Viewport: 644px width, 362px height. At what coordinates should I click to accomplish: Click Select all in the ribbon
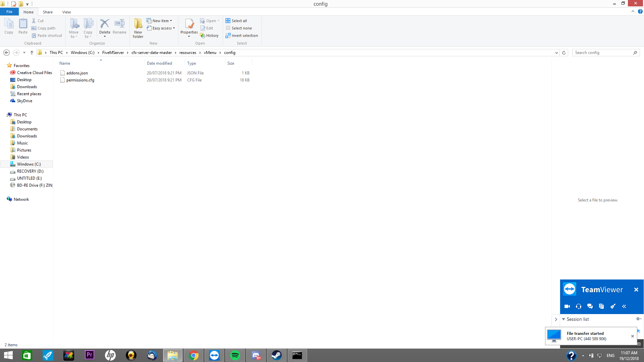point(236,21)
